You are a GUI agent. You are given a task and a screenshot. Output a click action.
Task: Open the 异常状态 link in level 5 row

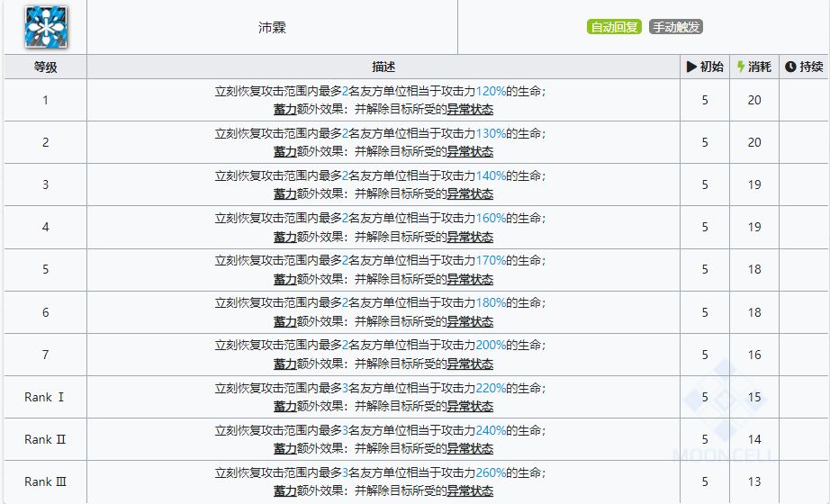tap(470, 279)
